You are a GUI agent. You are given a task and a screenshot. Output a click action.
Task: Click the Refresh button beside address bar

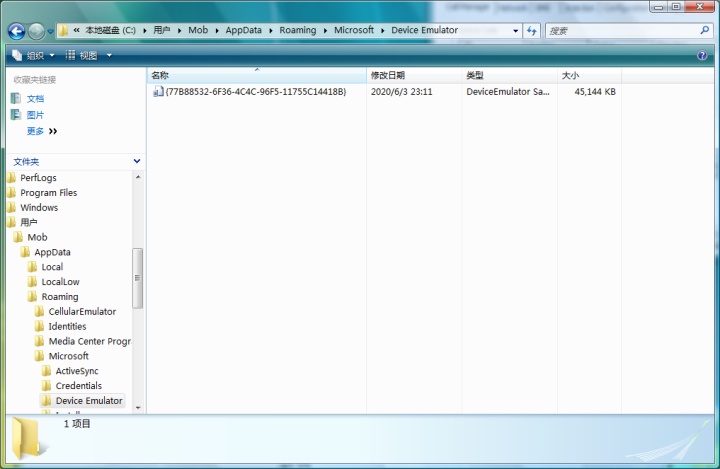coord(531,31)
